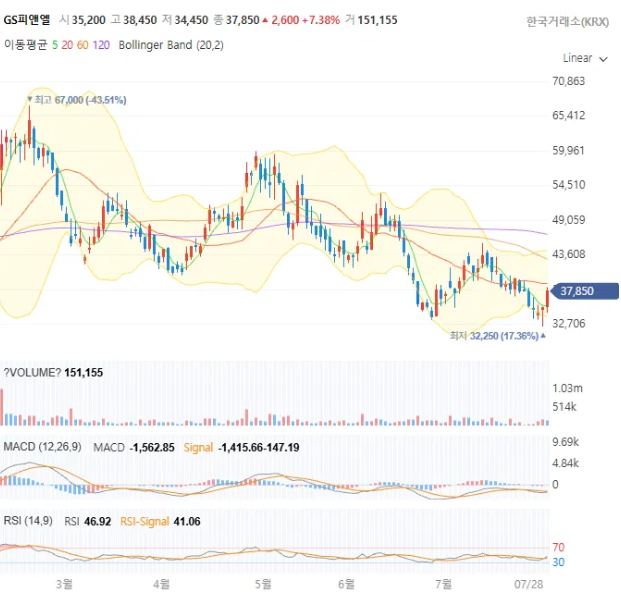The width and height of the screenshot is (621, 592).
Task: Click the header trading volume 151,155
Action: point(377,20)
